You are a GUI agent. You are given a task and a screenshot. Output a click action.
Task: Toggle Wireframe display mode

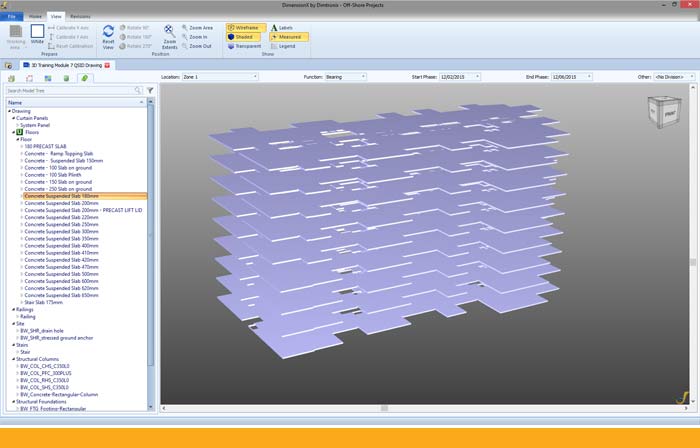(246, 28)
